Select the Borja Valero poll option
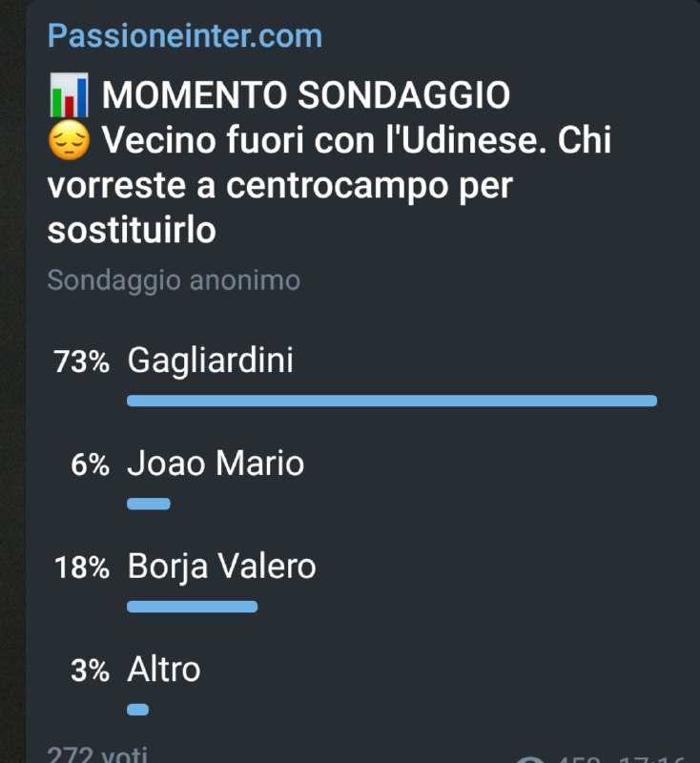 pos(221,567)
